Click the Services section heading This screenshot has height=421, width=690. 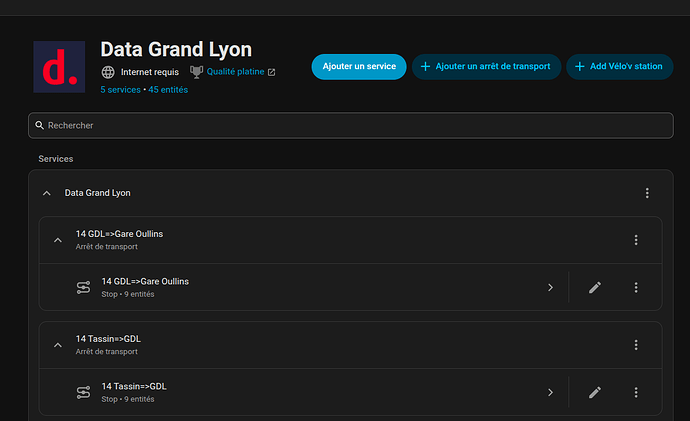click(x=55, y=159)
